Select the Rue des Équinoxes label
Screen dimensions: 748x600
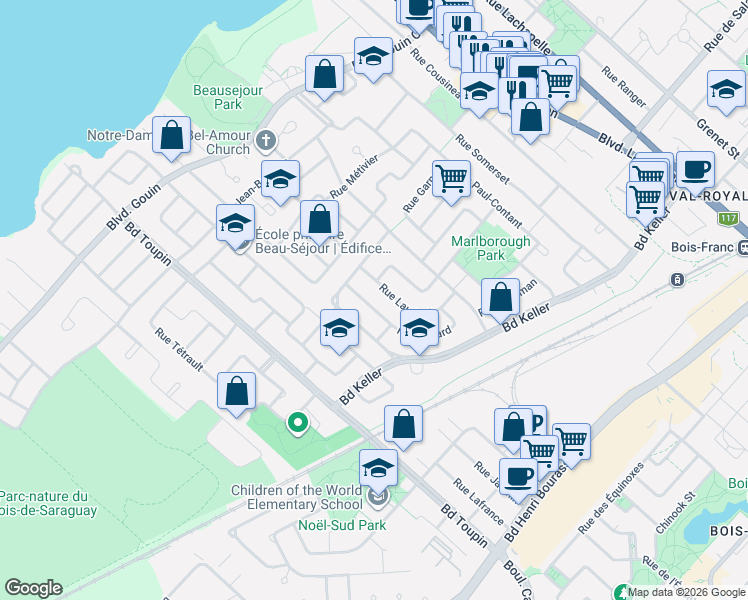tap(611, 497)
